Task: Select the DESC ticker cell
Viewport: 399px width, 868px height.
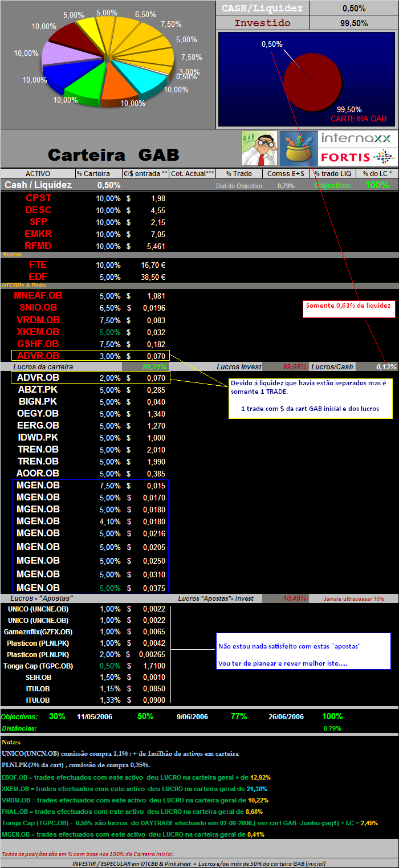Action: tap(38, 210)
